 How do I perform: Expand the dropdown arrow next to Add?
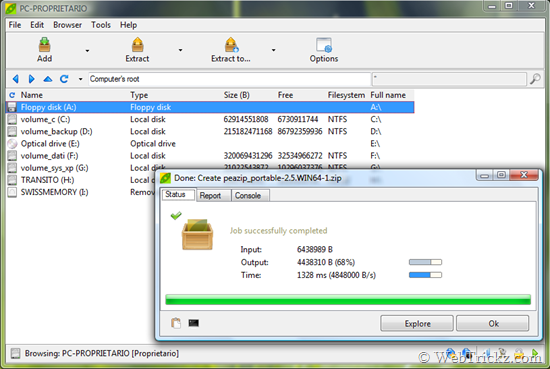(87, 51)
